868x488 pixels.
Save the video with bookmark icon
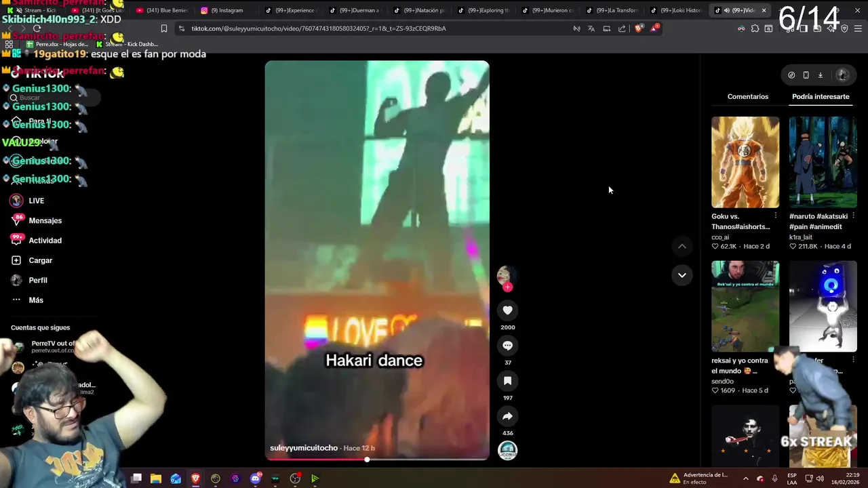pos(507,381)
